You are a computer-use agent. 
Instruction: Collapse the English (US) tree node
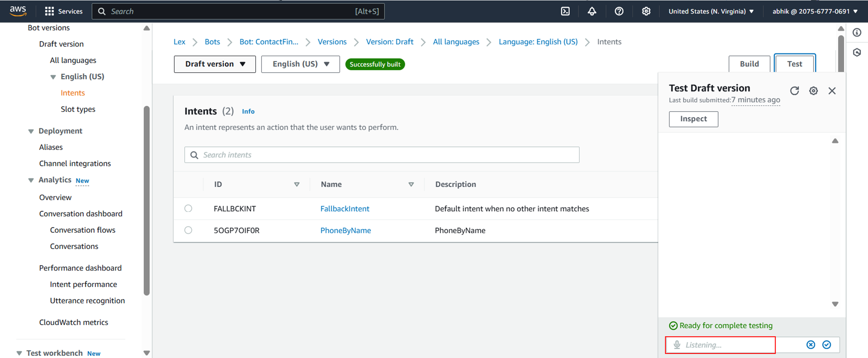coord(53,77)
